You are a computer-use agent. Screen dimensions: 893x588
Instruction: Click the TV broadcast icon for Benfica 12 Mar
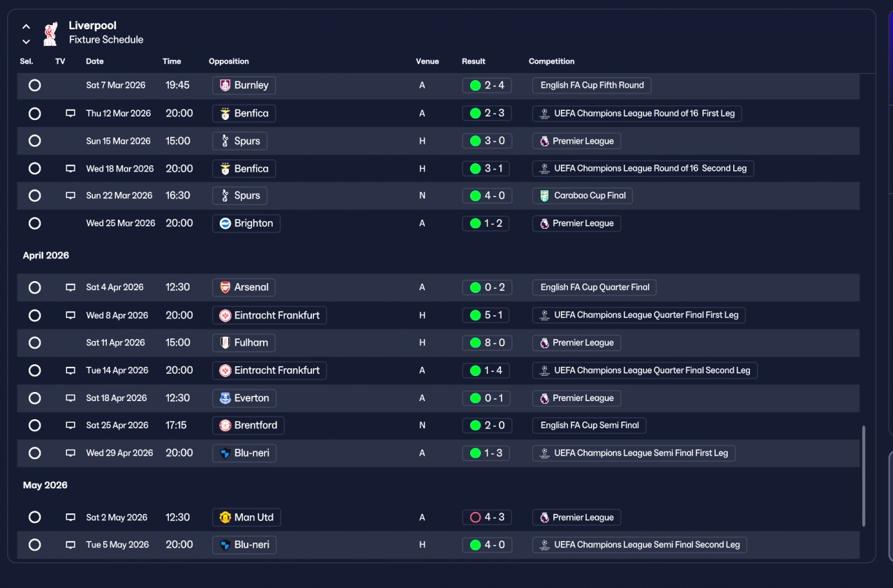(x=70, y=113)
